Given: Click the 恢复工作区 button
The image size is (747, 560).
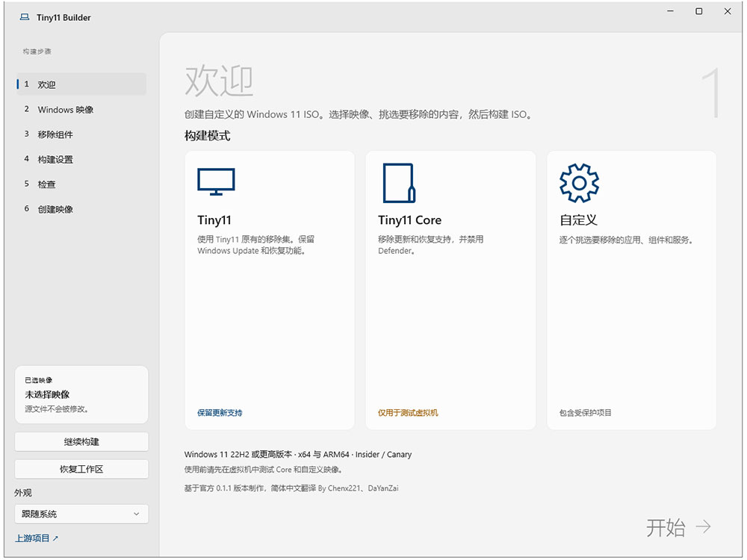Looking at the screenshot, I should (81, 469).
